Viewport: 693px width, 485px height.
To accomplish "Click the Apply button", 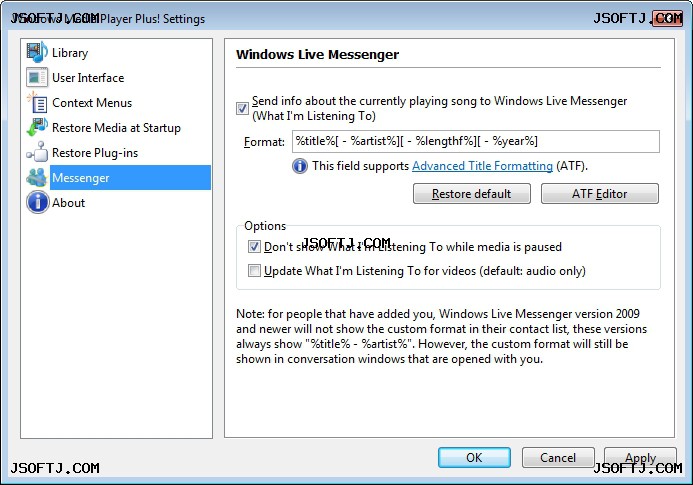I will tap(640, 458).
